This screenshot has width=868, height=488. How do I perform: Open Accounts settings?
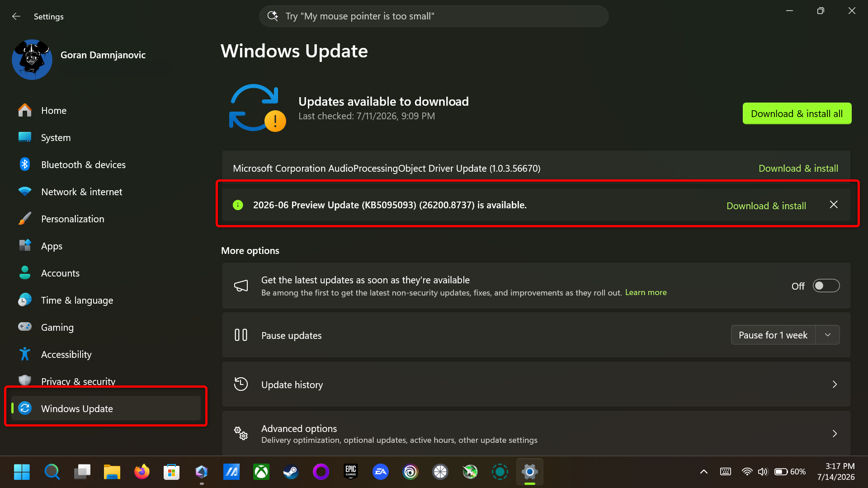pos(106,273)
